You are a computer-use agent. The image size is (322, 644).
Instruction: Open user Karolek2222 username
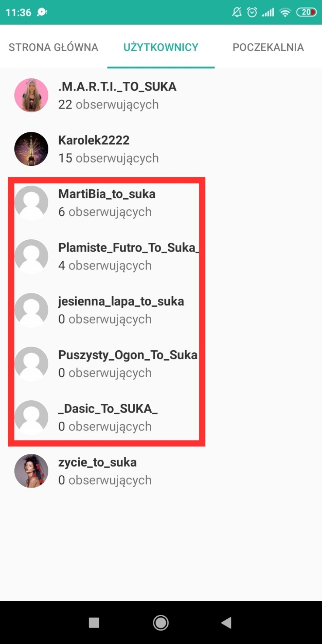coord(94,140)
